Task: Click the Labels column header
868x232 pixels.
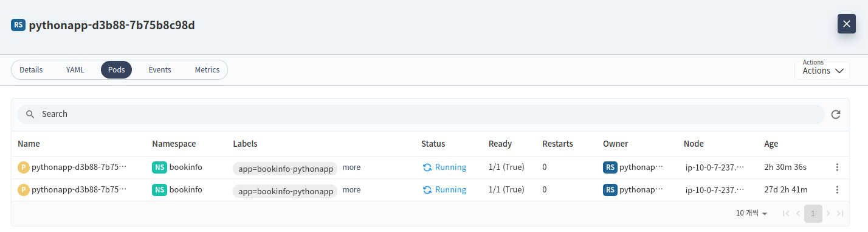Action: tap(245, 144)
